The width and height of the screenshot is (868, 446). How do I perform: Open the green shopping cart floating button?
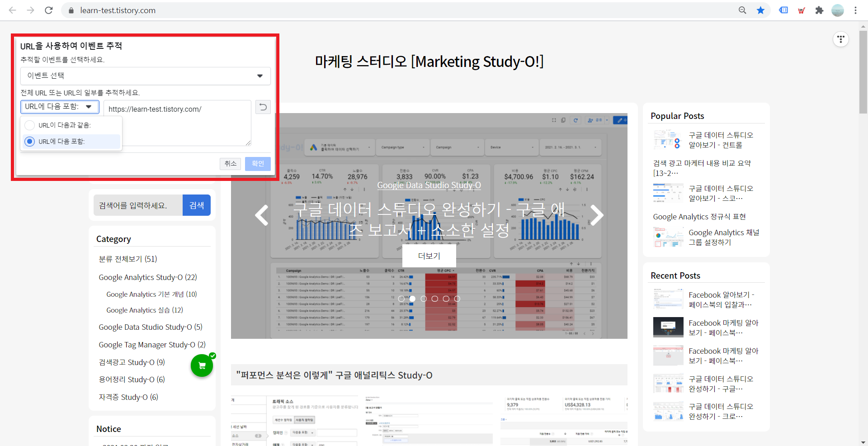(202, 365)
